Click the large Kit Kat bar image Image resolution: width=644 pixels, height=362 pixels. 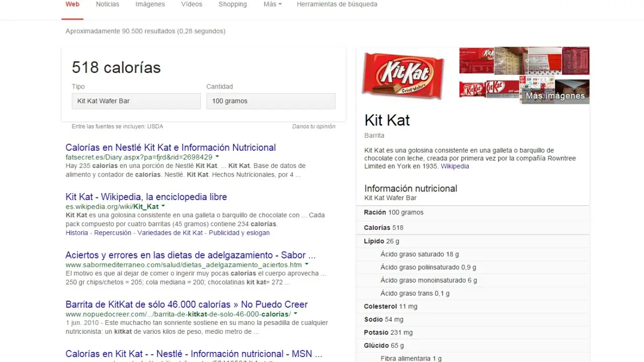[403, 75]
